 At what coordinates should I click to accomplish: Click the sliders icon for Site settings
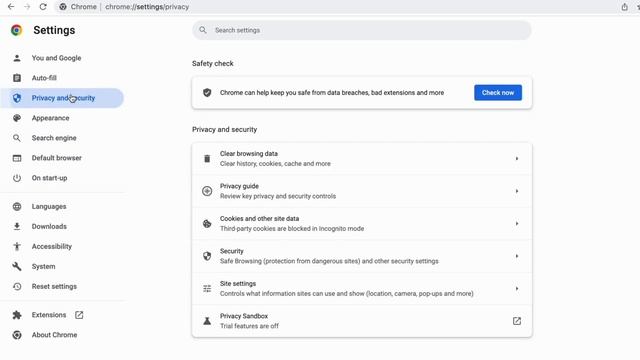click(207, 289)
